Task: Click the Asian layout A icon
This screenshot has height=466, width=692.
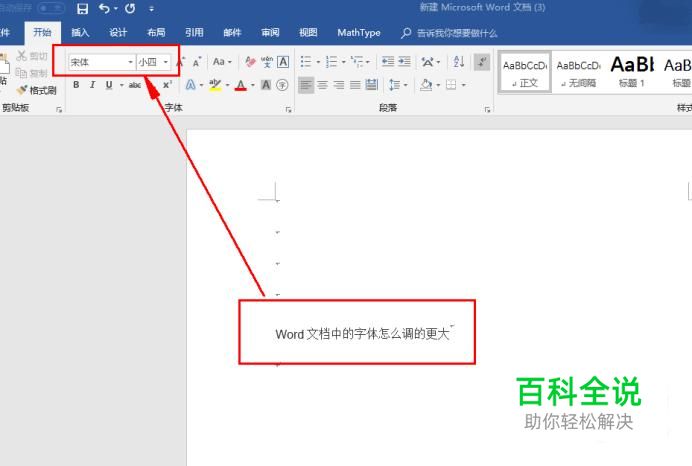Action: pos(427,62)
